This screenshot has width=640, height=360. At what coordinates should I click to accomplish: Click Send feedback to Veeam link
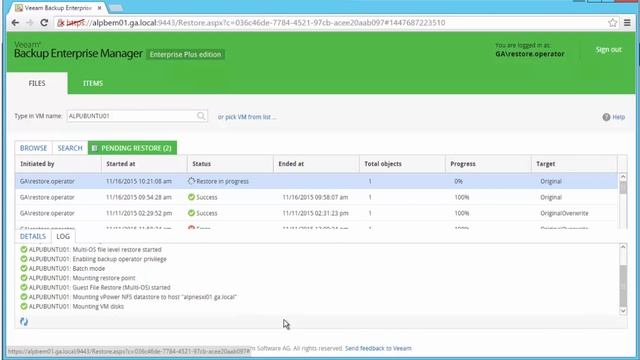pyautogui.click(x=378, y=348)
